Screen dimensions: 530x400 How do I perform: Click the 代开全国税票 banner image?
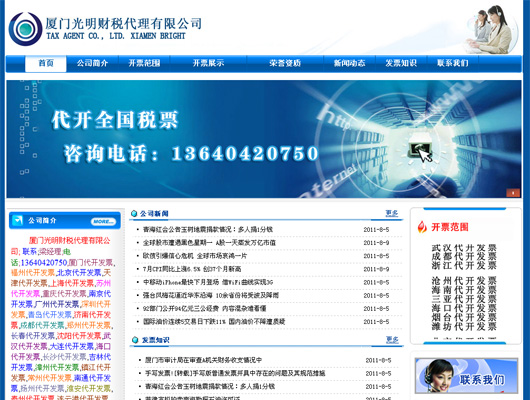pyautogui.click(x=264, y=139)
